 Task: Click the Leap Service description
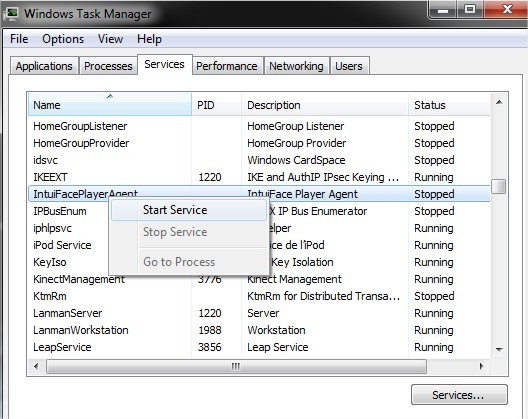278,347
